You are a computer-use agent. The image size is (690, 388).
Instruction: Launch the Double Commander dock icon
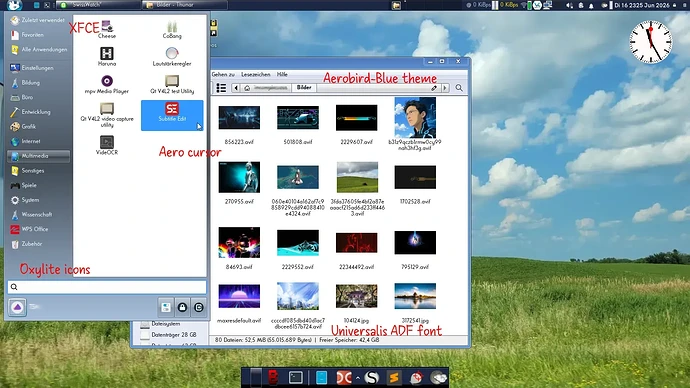click(344, 377)
